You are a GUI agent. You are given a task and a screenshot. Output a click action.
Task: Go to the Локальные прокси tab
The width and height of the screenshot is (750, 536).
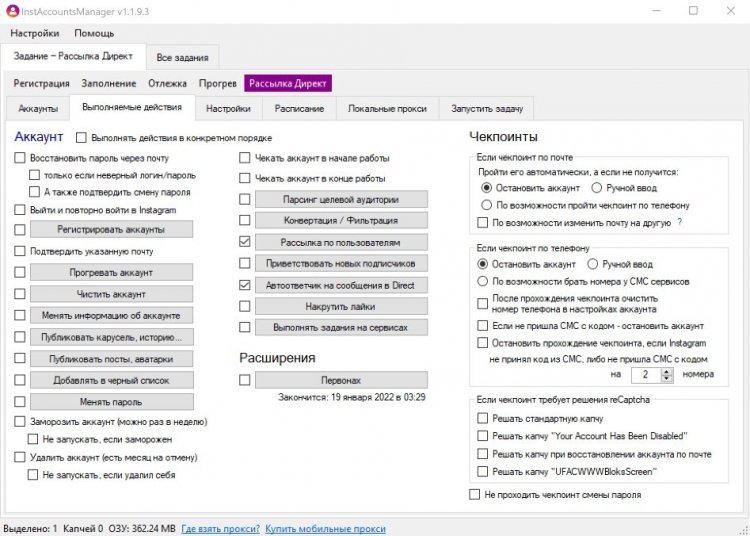(x=387, y=108)
